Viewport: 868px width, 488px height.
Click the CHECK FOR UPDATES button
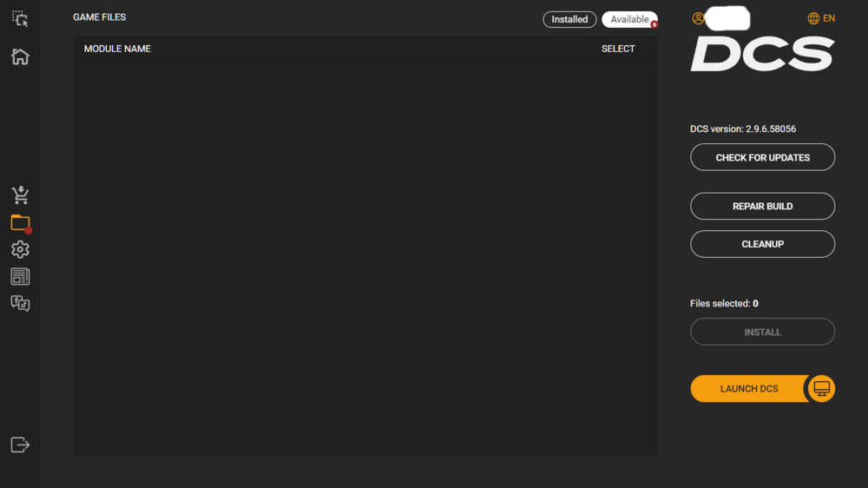(x=762, y=157)
